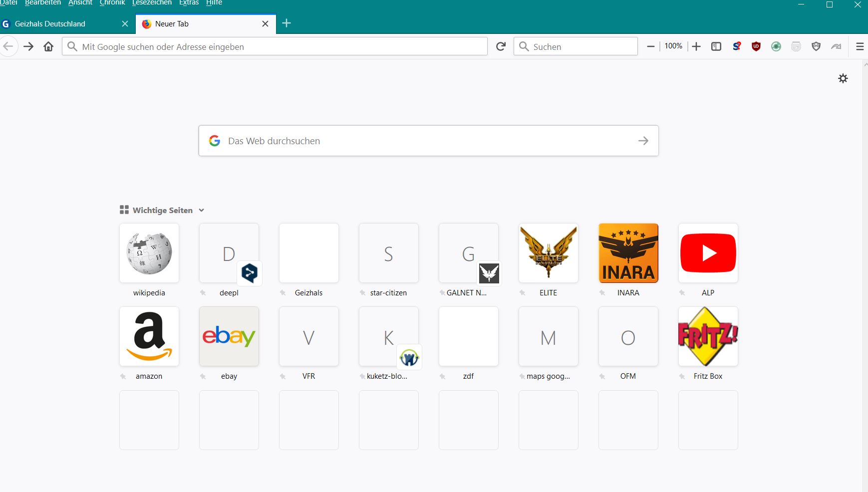The width and height of the screenshot is (868, 492).
Task: Zoom in with the plus button
Action: pos(696,46)
